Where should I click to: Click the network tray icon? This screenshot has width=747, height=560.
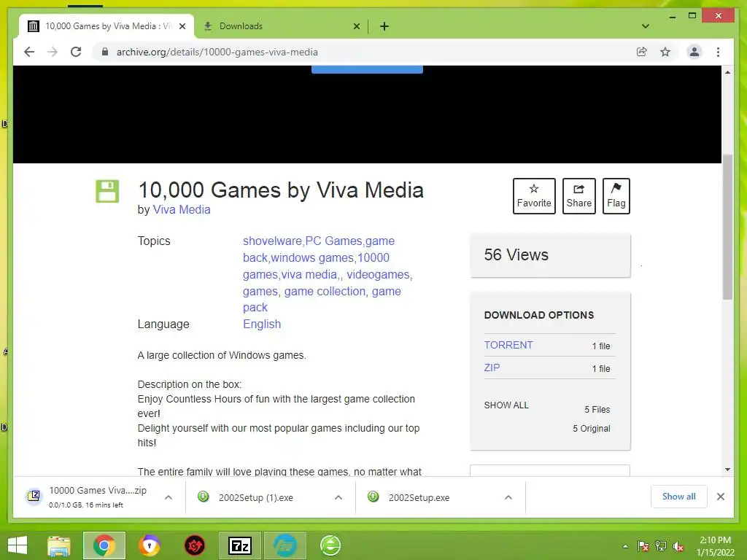[x=661, y=546]
